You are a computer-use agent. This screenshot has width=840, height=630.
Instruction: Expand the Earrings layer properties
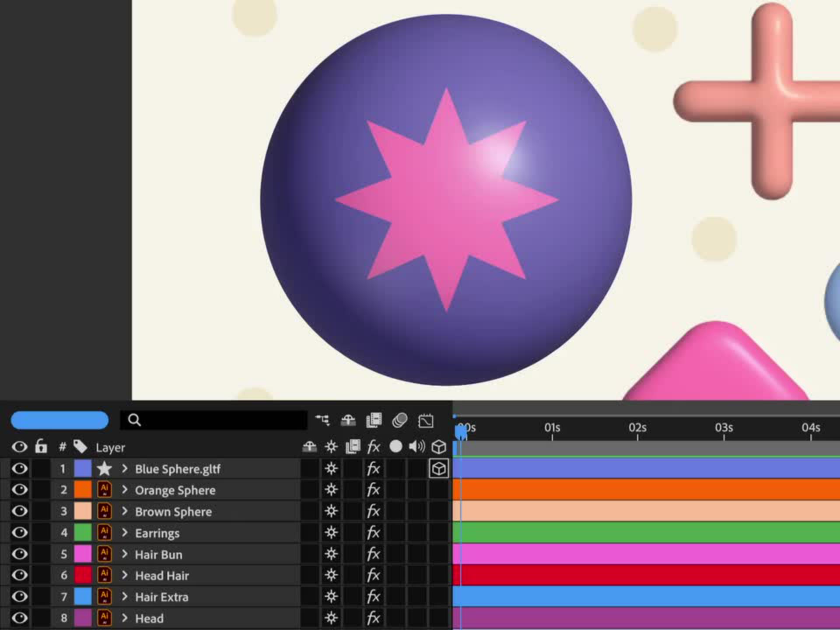click(x=125, y=533)
